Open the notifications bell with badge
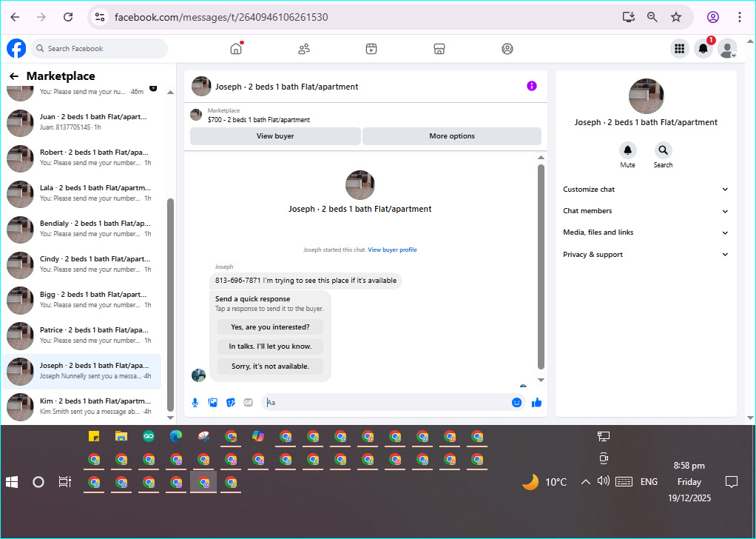 pyautogui.click(x=703, y=49)
